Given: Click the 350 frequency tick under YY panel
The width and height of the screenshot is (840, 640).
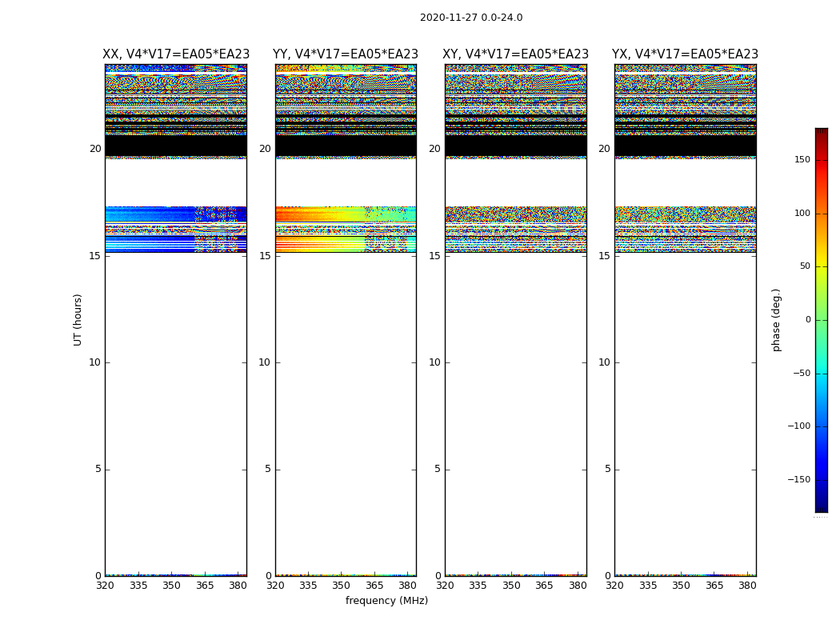Looking at the screenshot, I should [342, 586].
